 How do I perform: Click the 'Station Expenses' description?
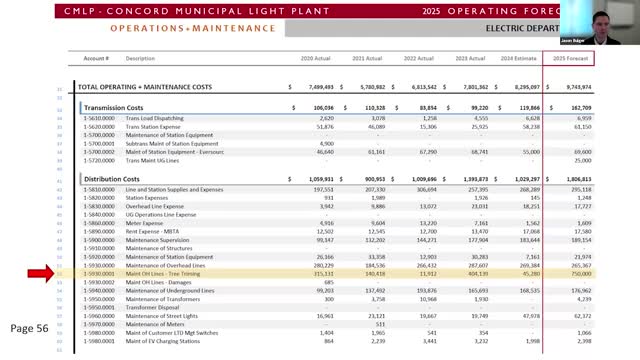point(147,198)
